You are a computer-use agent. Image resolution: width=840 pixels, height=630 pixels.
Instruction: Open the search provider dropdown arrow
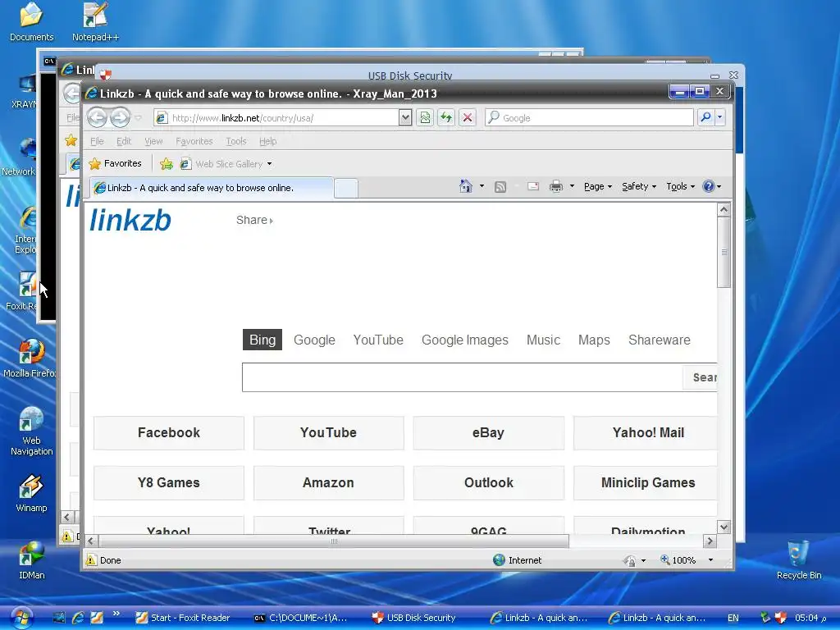click(x=720, y=116)
